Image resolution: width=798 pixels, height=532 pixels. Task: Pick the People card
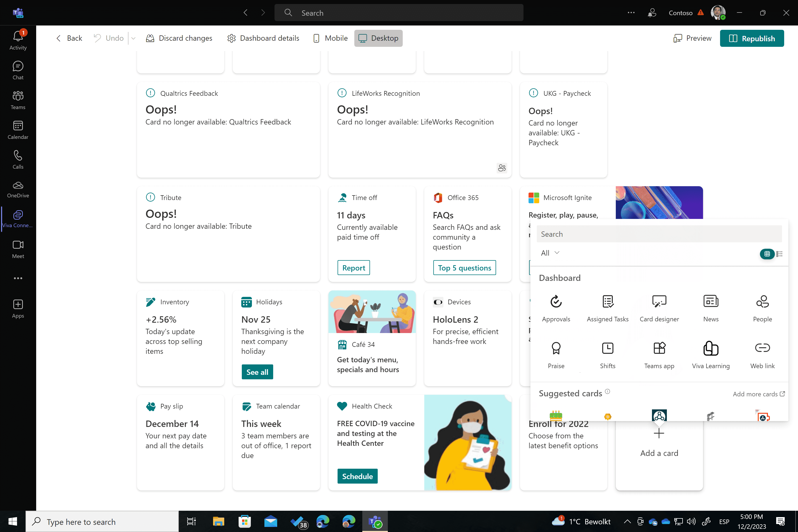(762, 308)
